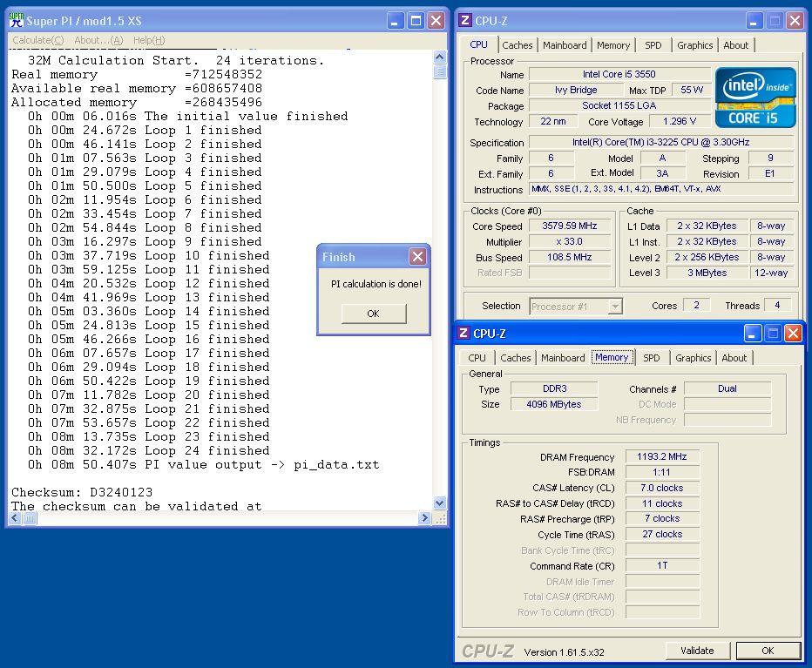Click the Bus Speed '108.5 MHz' value
812x668 pixels.
click(570, 258)
